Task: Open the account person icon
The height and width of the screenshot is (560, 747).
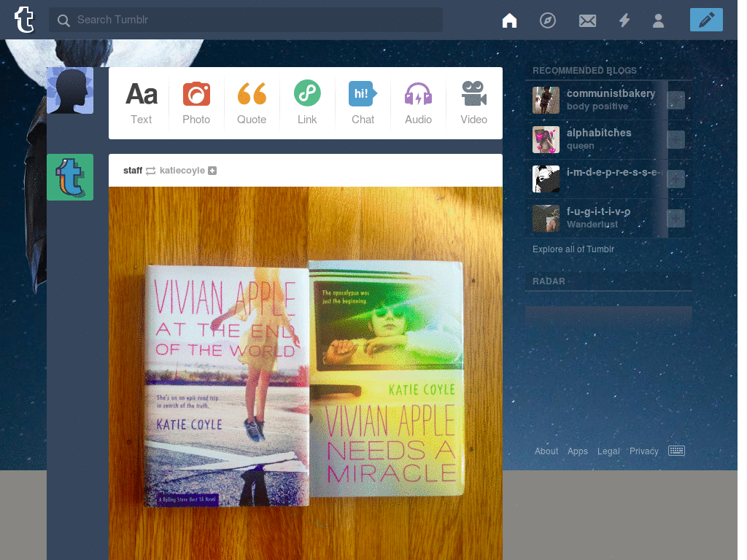Action: [659, 20]
